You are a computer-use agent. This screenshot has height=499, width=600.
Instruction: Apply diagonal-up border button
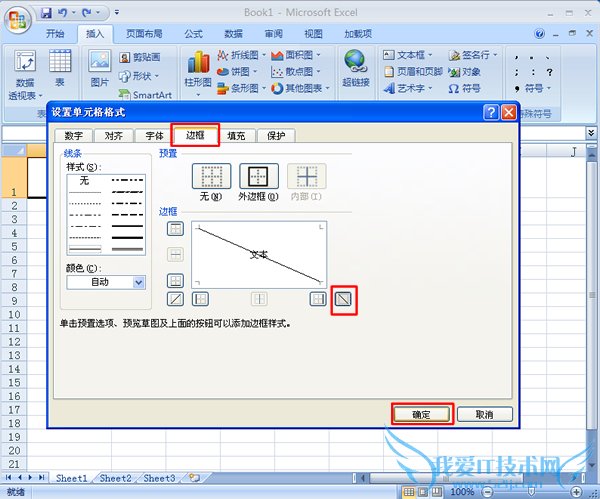point(175,299)
